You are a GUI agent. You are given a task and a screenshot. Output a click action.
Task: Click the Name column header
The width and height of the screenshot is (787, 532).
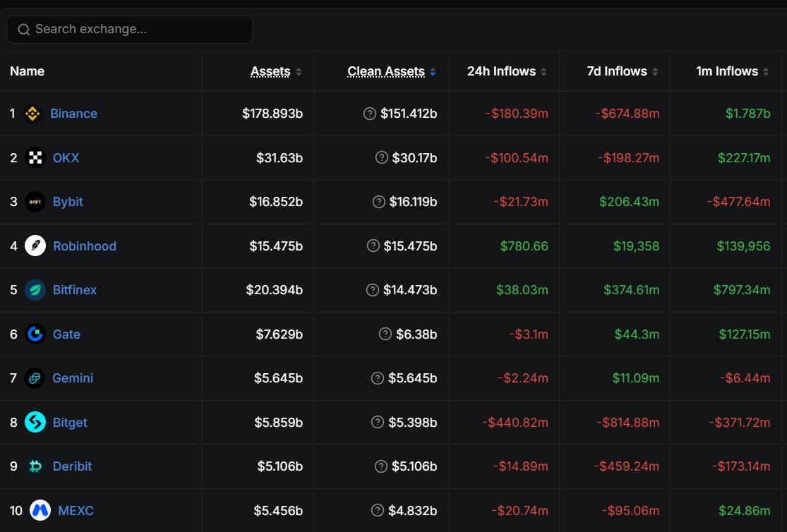point(27,71)
